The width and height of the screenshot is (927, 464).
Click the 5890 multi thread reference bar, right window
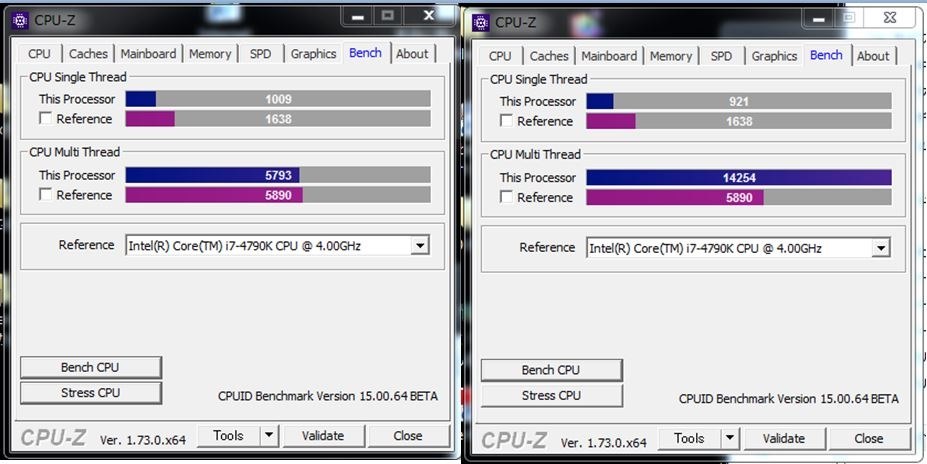(739, 197)
